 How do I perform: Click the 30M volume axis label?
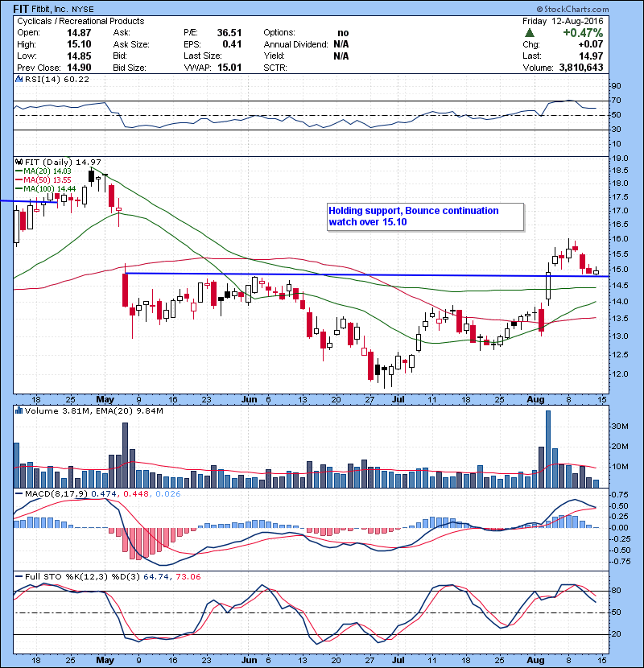[620, 426]
